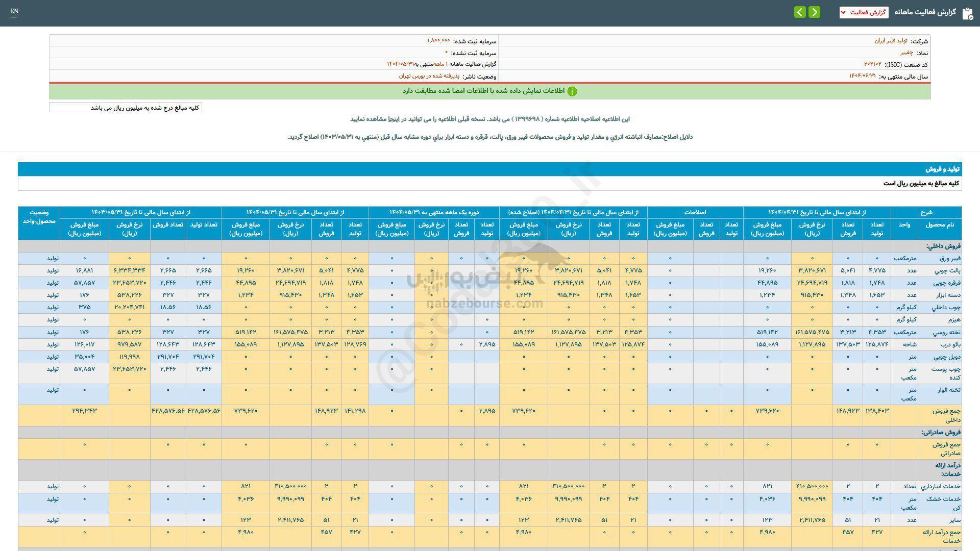Select the شرح column header
This screenshot has height=551, width=980.
point(926,212)
